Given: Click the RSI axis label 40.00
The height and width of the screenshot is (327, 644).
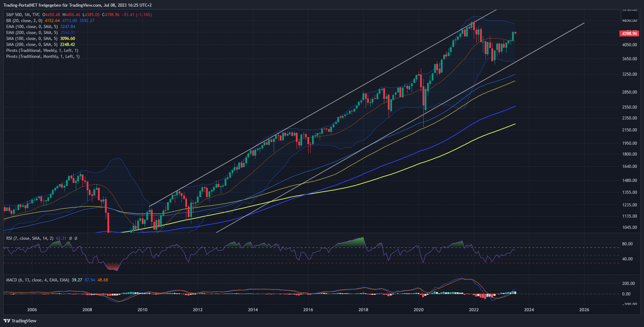Looking at the screenshot, I should click(x=628, y=259).
